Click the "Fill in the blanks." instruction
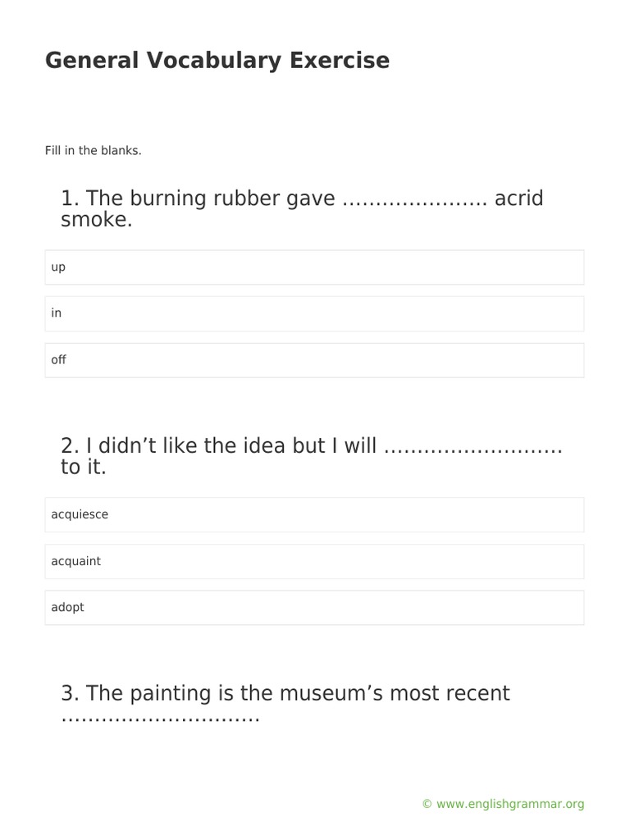Screen dimensions: 630x840 click(94, 151)
